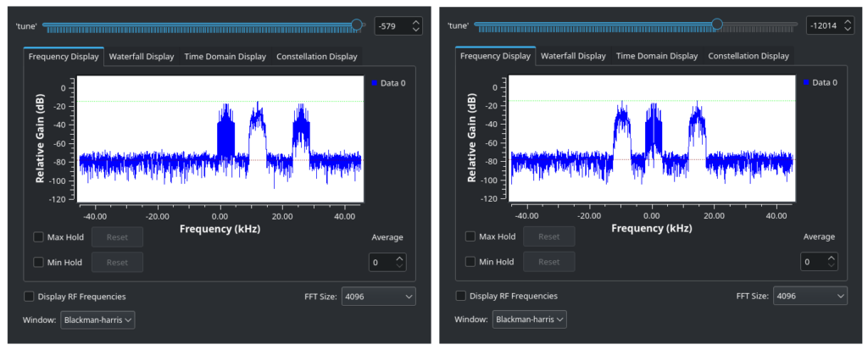The width and height of the screenshot is (868, 350).
Task: Enable Min Hold in the right panel
Action: [470, 262]
